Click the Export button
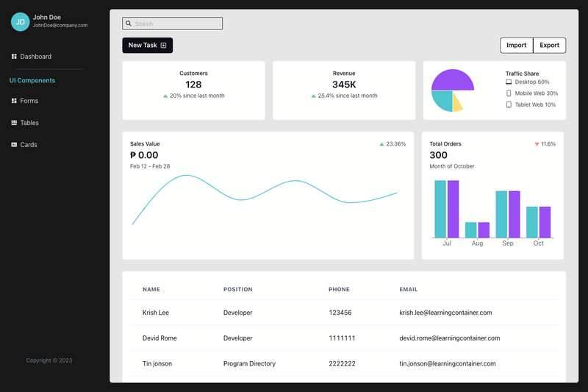The image size is (588, 392). 549,46
